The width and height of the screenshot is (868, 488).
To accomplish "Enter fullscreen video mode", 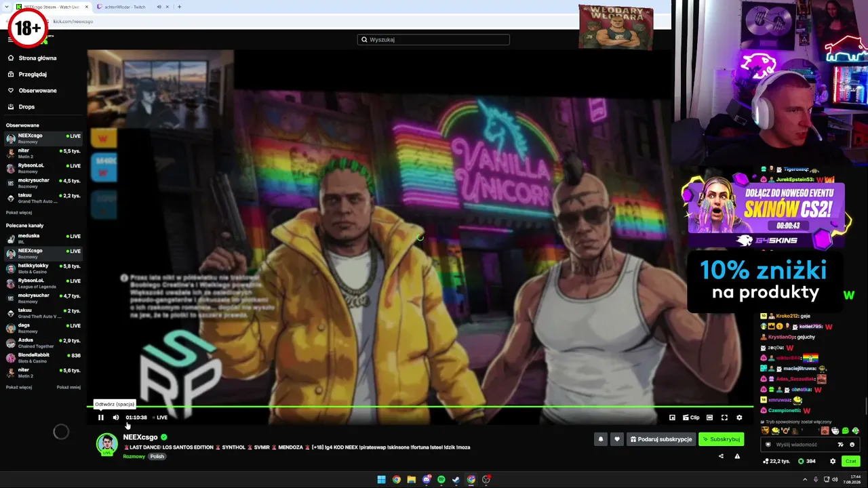I will [x=724, y=418].
